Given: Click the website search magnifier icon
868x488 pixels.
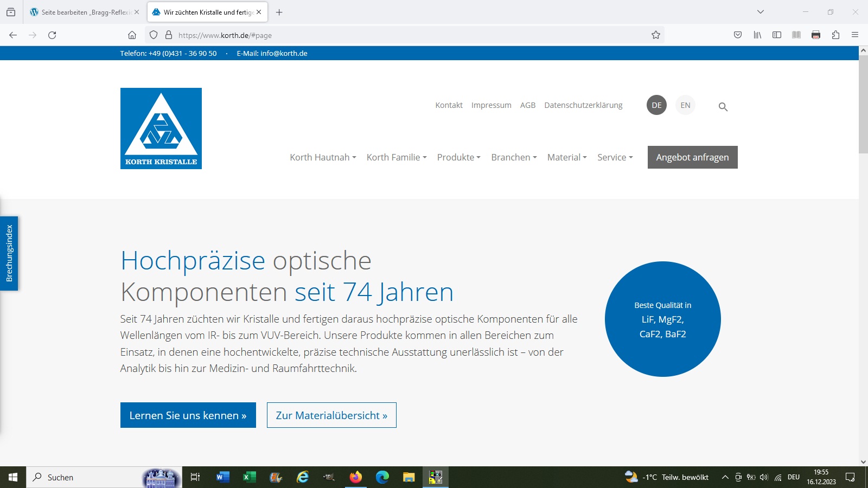Looking at the screenshot, I should click(x=723, y=107).
